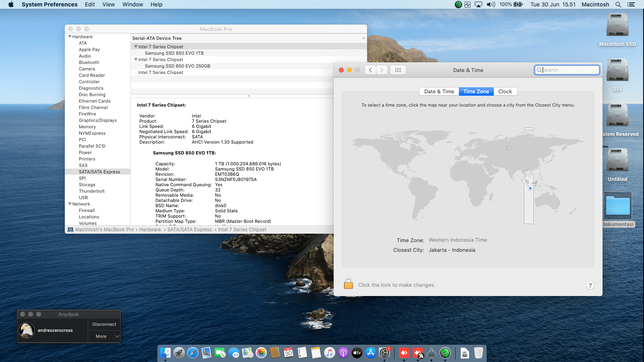Open the Show All preferences grid button
Screen dimensions: 644x362
coord(398,70)
